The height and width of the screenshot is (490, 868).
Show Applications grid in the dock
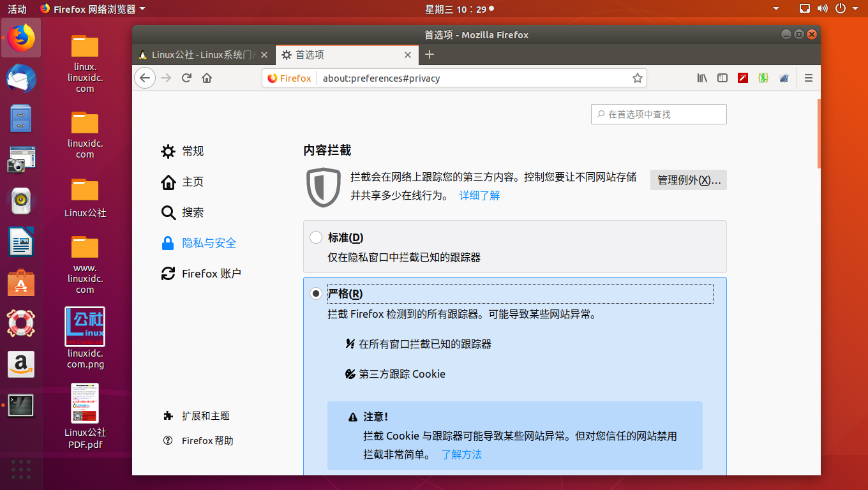tap(22, 469)
